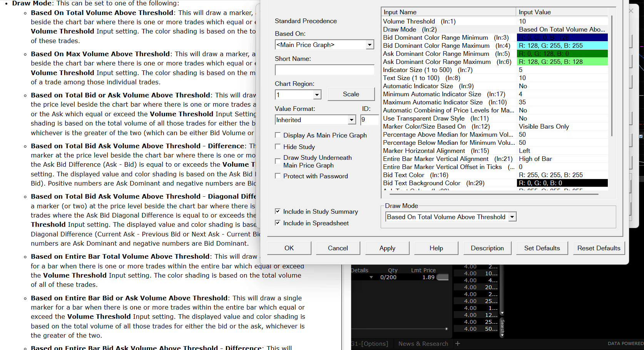Click the Set Defaults button
Image resolution: width=644 pixels, height=350 pixels.
click(x=542, y=248)
